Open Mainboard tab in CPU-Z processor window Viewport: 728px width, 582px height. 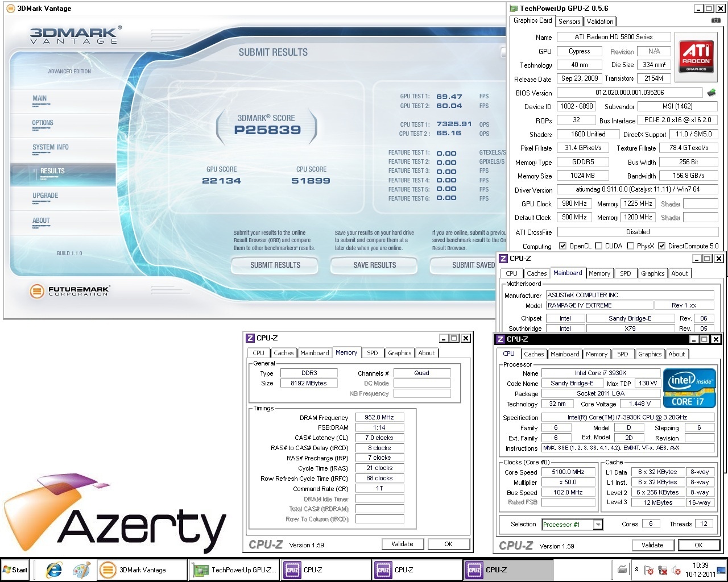(565, 354)
